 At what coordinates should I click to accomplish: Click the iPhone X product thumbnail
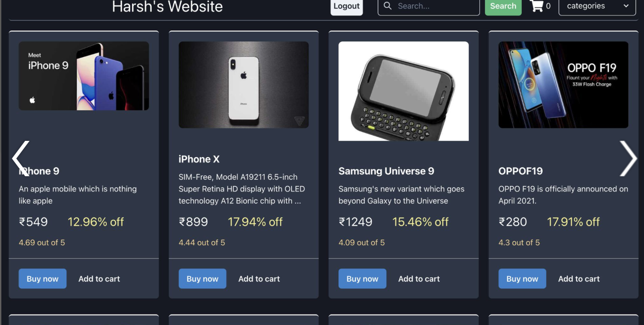[243, 85]
